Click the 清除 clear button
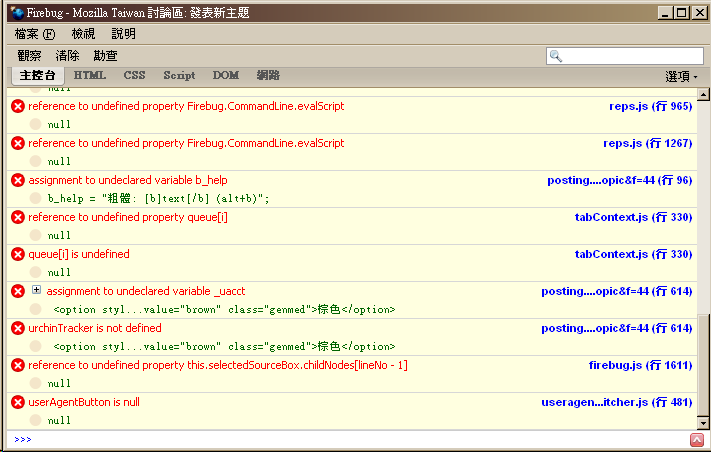 coord(67,56)
